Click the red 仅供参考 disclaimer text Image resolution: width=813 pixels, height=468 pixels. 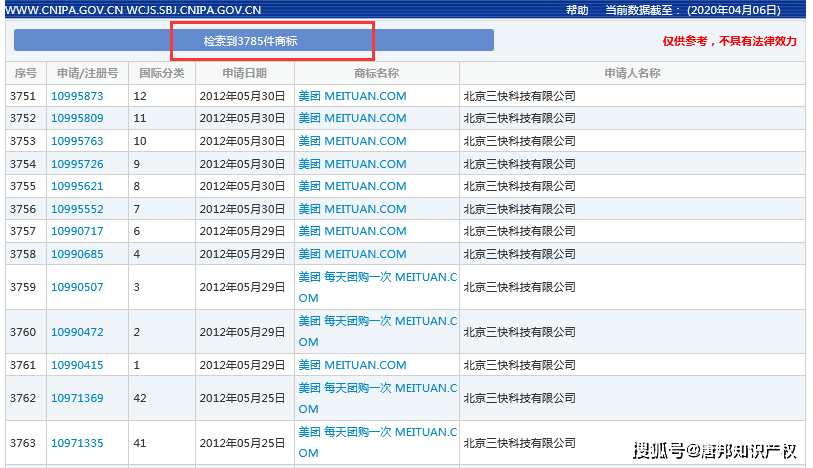tap(730, 41)
